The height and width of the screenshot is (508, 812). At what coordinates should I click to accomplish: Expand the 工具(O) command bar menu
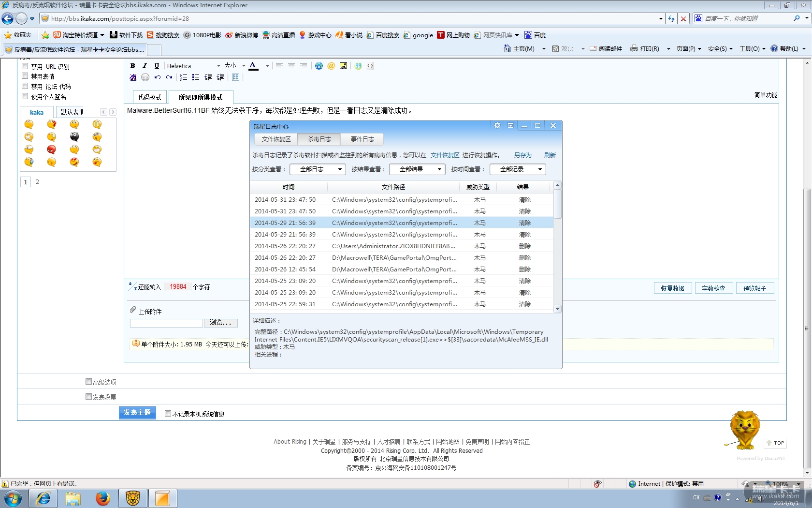[752, 49]
